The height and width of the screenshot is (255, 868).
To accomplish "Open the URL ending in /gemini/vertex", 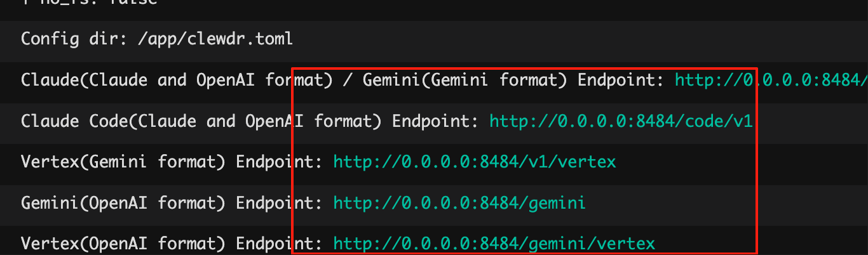I will coord(494,244).
